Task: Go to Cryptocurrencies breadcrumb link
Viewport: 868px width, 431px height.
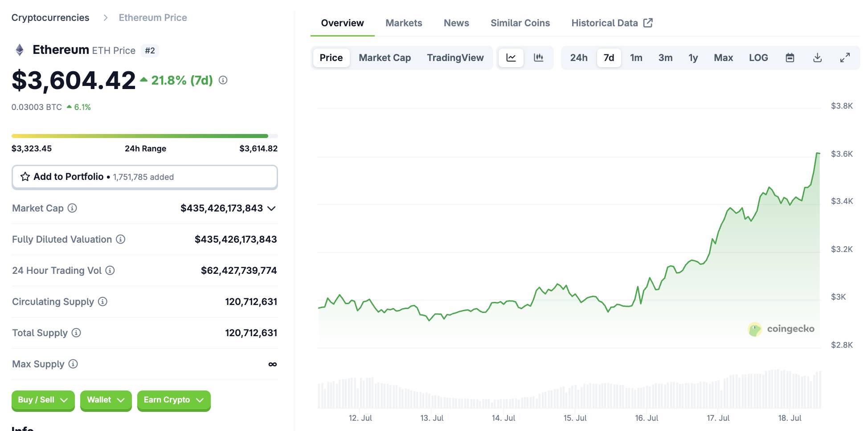Action: tap(50, 18)
